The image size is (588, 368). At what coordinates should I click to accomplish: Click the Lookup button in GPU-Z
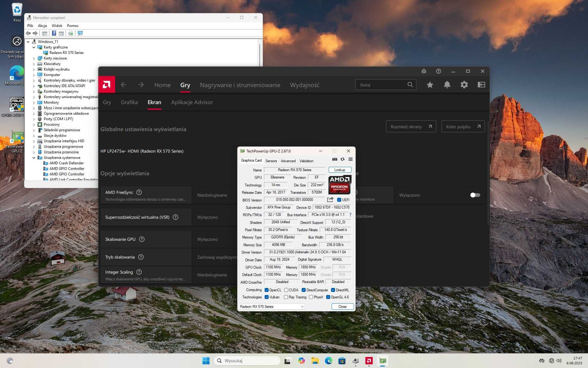pyautogui.click(x=340, y=170)
